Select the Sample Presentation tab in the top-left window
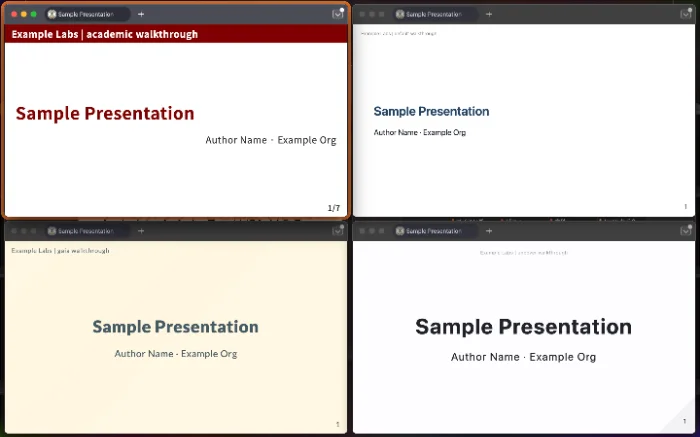 85,14
